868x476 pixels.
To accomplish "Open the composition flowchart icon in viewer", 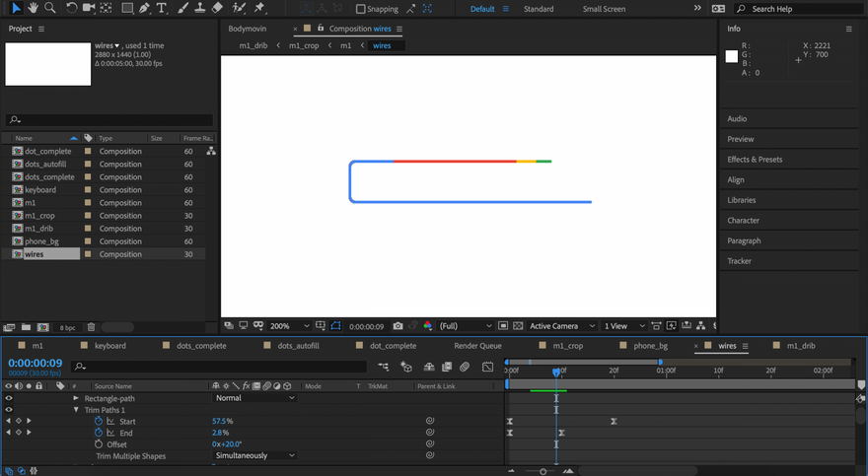I will (x=701, y=326).
